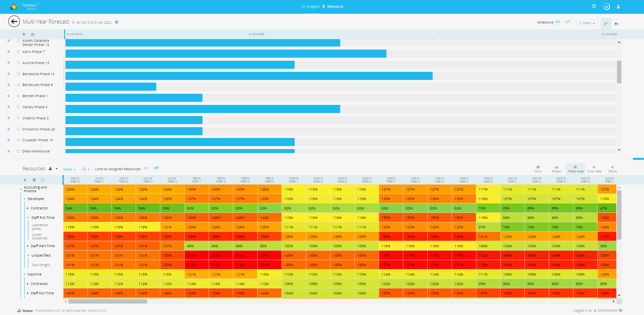Turn Milestone display off
The image size is (644, 315).
(568, 22)
